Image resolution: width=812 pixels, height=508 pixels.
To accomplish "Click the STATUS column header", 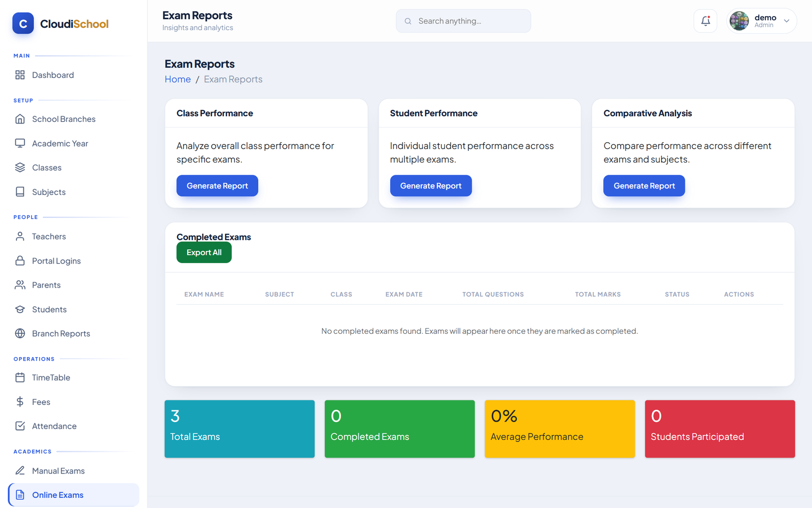I will tap(677, 295).
